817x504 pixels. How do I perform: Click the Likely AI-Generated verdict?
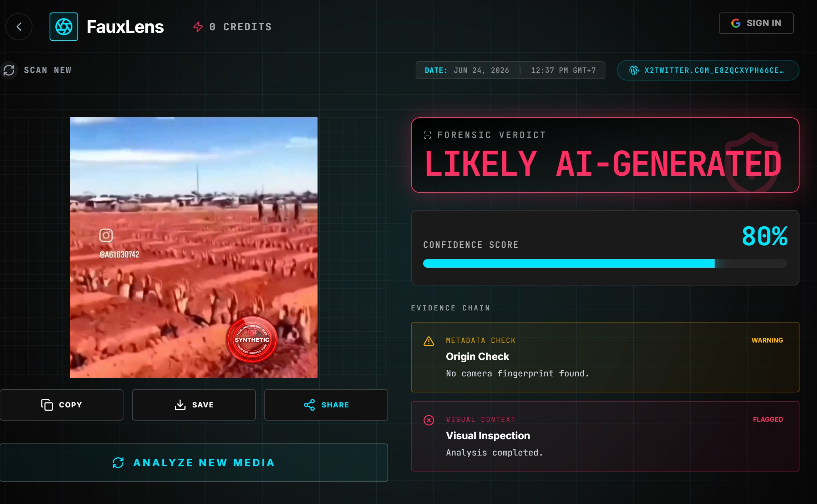click(603, 164)
